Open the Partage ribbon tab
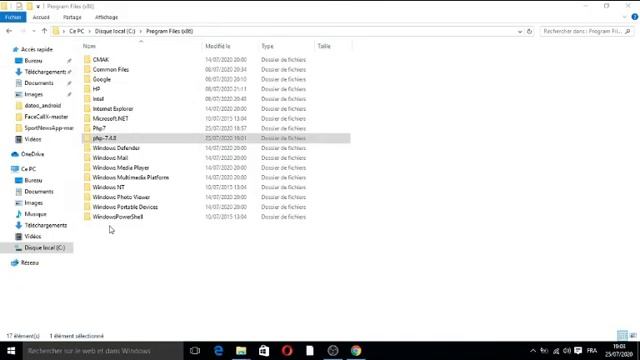This screenshot has height=360, width=640. click(72, 17)
